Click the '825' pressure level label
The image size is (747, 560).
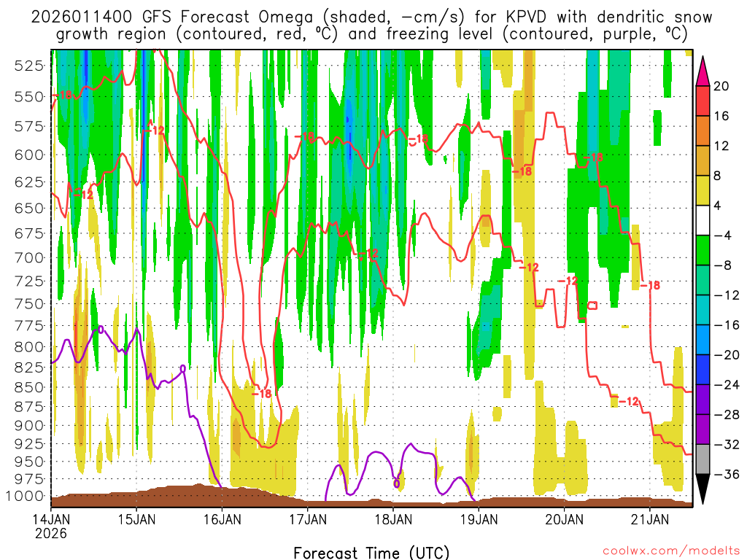[x=29, y=367]
